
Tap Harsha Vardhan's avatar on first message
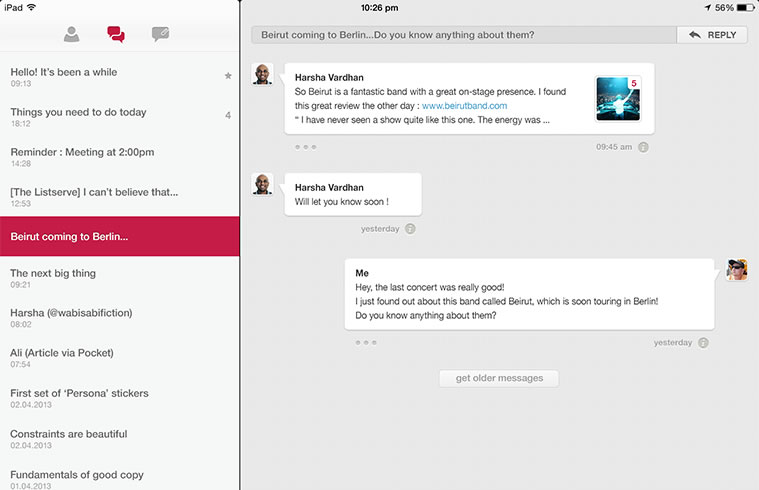click(x=262, y=75)
